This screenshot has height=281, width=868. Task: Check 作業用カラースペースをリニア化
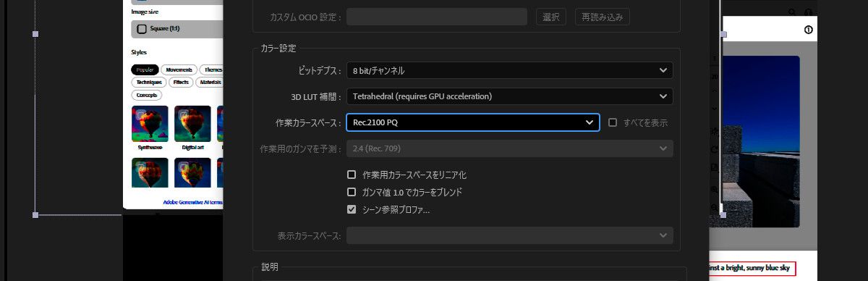click(x=352, y=175)
